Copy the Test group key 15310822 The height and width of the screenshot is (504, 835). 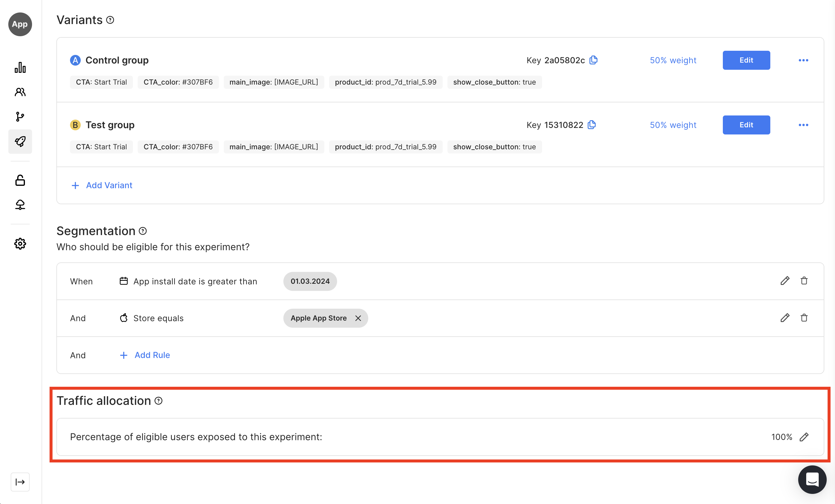[x=592, y=125]
